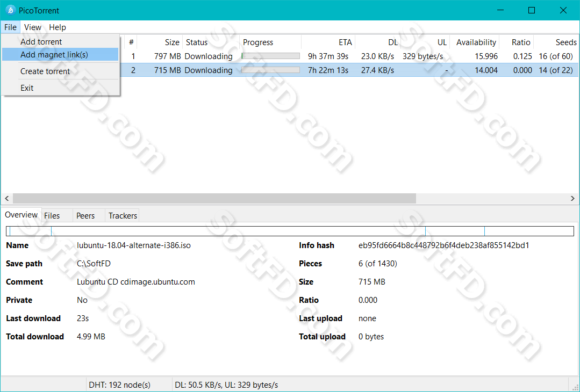This screenshot has height=392, width=580.
Task: Choose Add torrent from File menu
Action: pyautogui.click(x=60, y=42)
